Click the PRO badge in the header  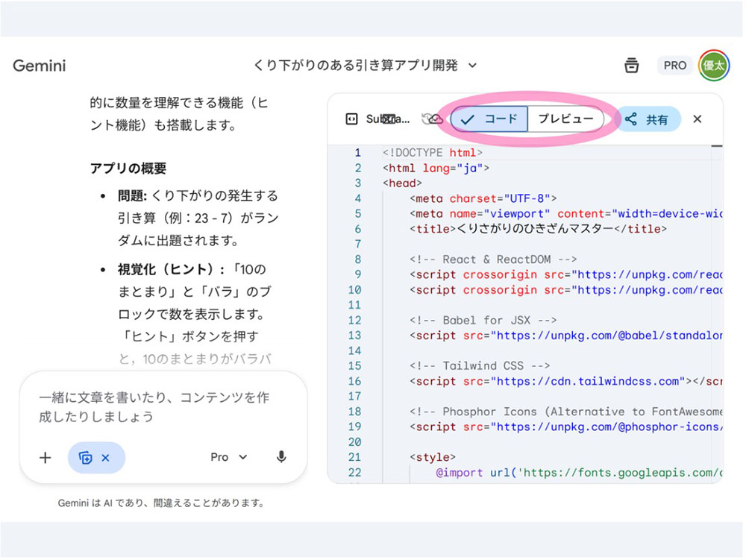[x=674, y=66]
